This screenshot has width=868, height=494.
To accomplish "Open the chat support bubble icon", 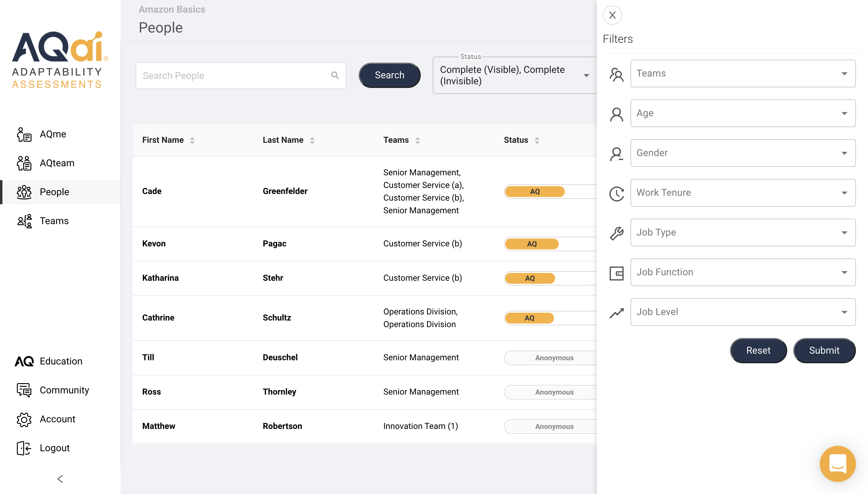I will point(837,464).
